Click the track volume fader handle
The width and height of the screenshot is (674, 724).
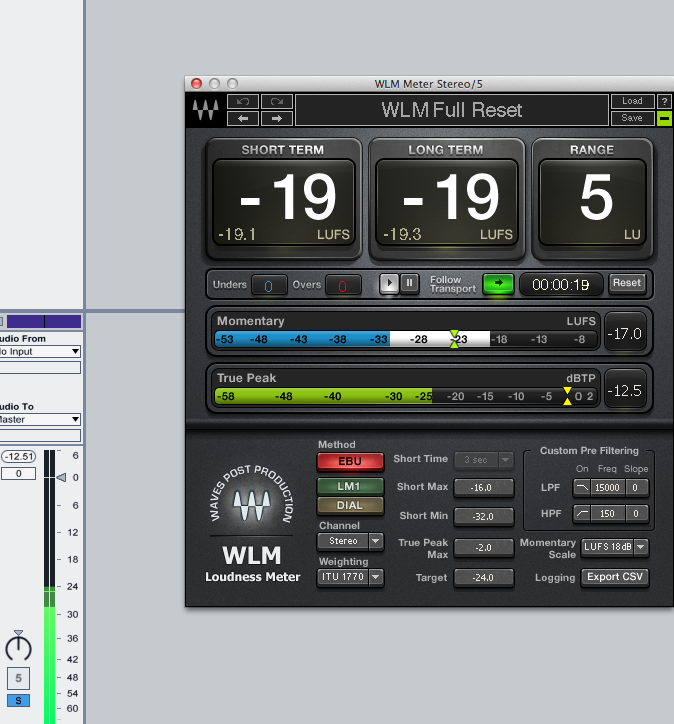tap(61, 477)
